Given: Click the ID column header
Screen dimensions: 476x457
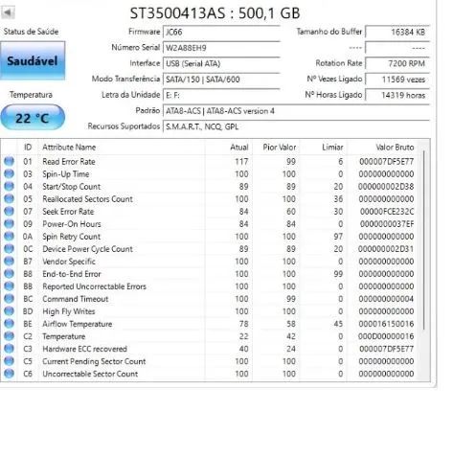Looking at the screenshot, I should (x=28, y=147).
